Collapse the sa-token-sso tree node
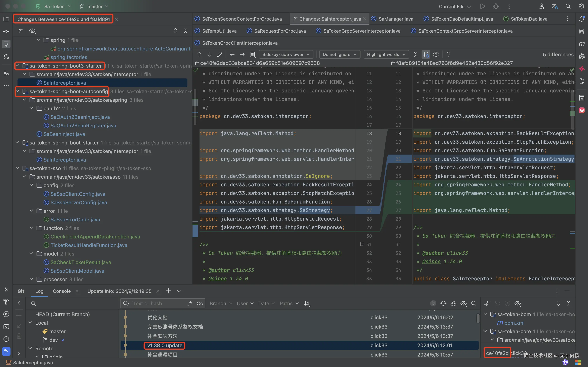Image resolution: width=588 pixels, height=367 pixels. point(17,168)
